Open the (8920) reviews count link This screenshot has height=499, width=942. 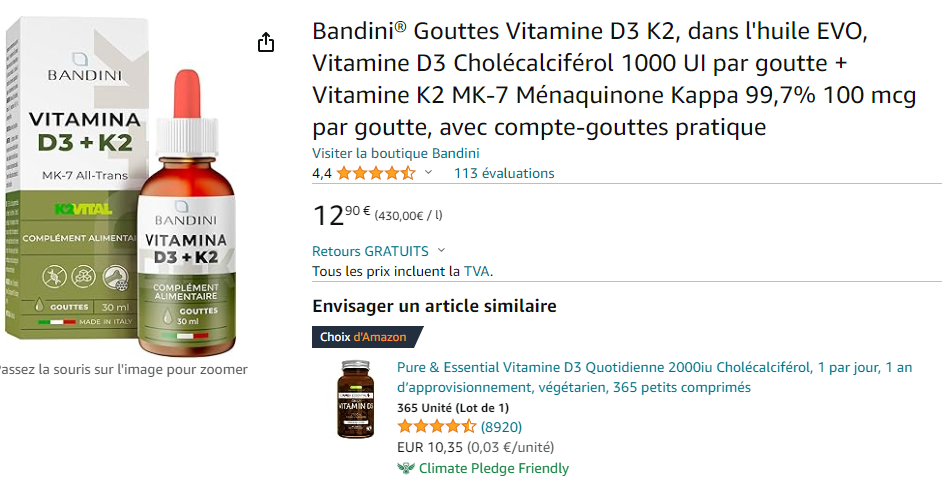[501, 427]
